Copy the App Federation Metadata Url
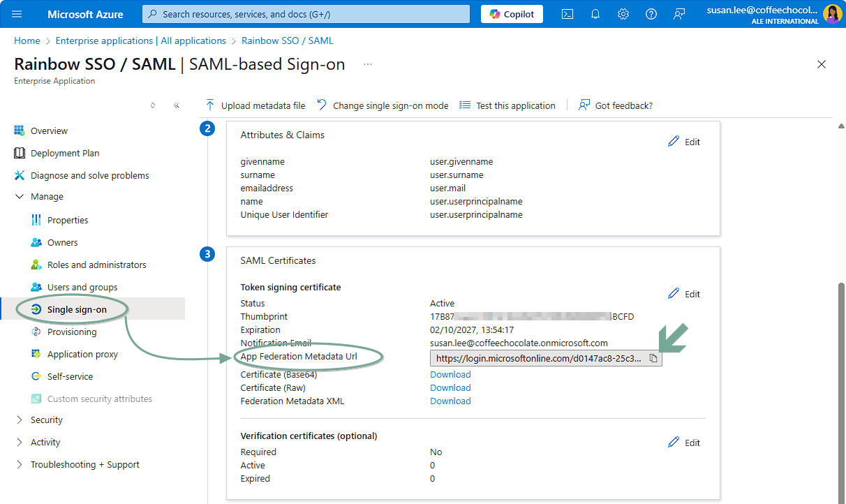The image size is (846, 504). click(653, 358)
